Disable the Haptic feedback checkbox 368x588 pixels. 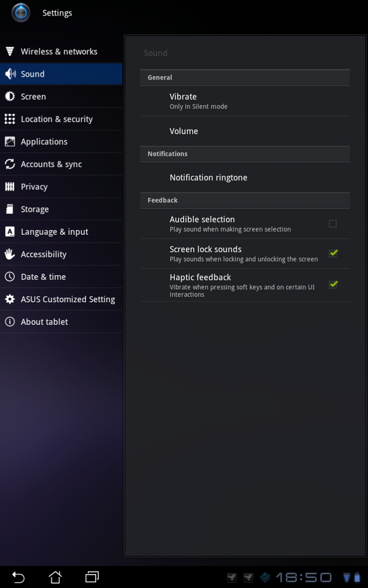click(x=333, y=285)
